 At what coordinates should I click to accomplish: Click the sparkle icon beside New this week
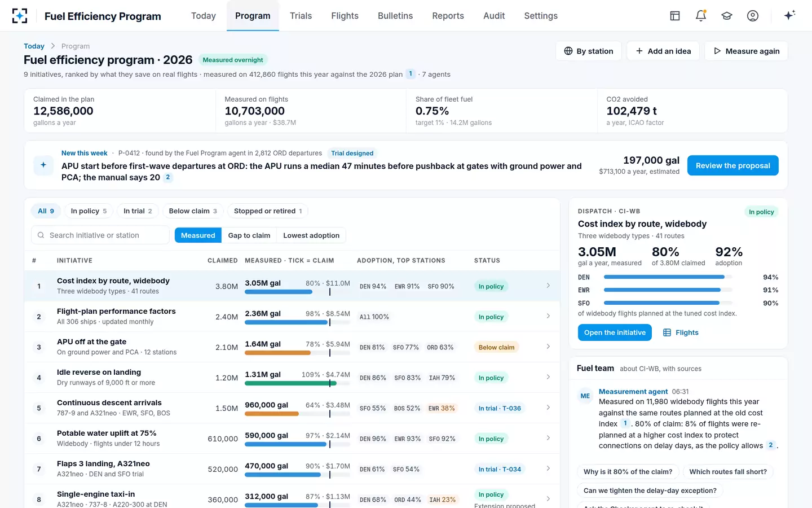(x=43, y=165)
